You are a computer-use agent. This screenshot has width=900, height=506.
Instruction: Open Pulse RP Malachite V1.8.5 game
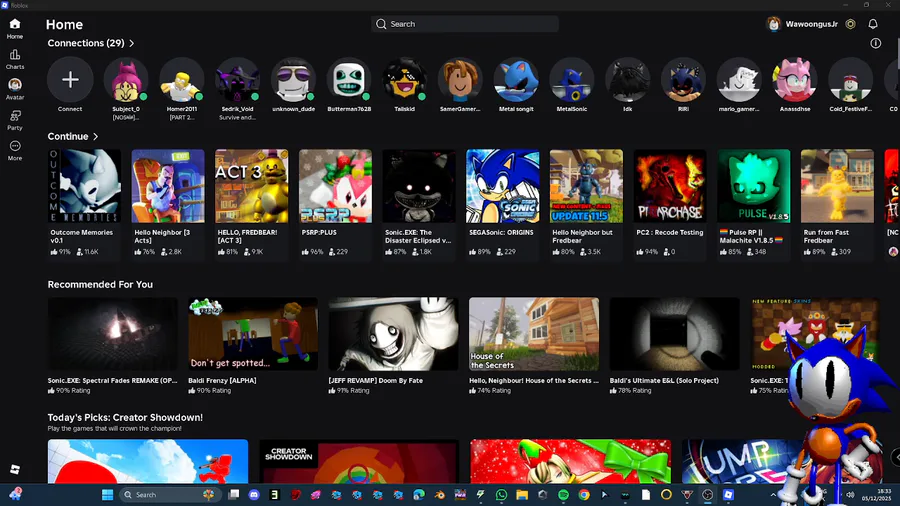click(754, 203)
